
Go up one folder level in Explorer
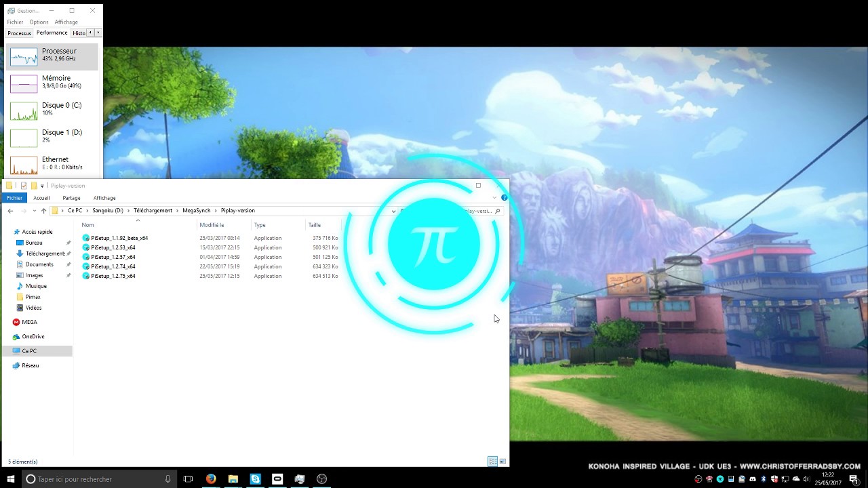tap(43, 211)
